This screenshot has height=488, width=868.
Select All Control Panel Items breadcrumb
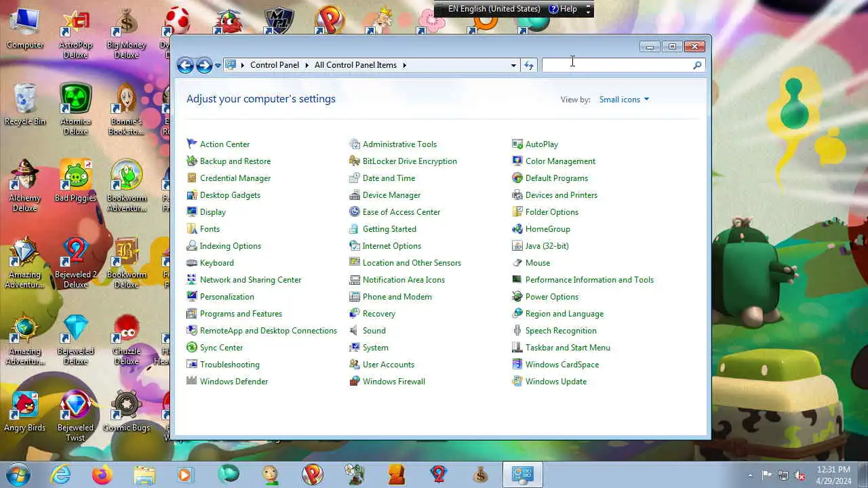(355, 65)
